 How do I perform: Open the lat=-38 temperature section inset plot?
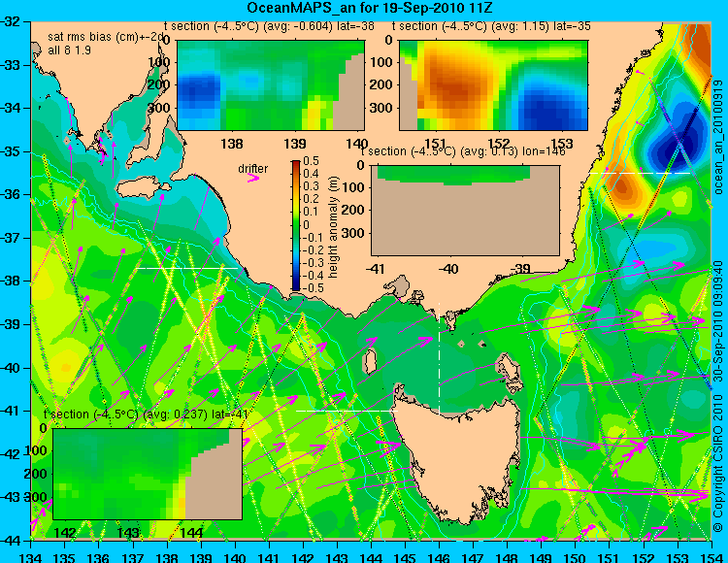click(x=271, y=85)
